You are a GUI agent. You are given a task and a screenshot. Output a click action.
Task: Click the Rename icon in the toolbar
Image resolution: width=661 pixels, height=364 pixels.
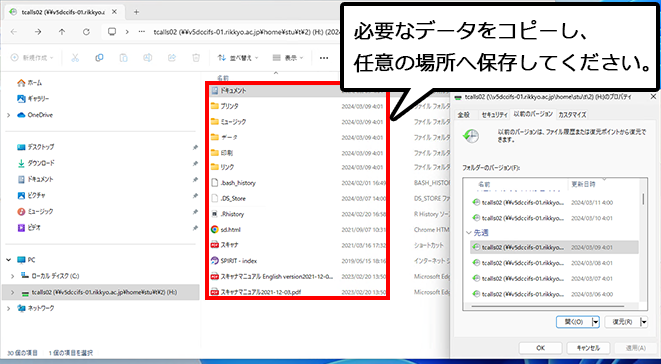pyautogui.click(x=148, y=58)
